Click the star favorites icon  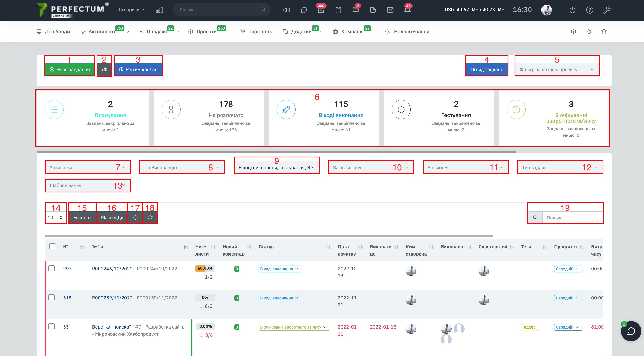click(x=604, y=31)
